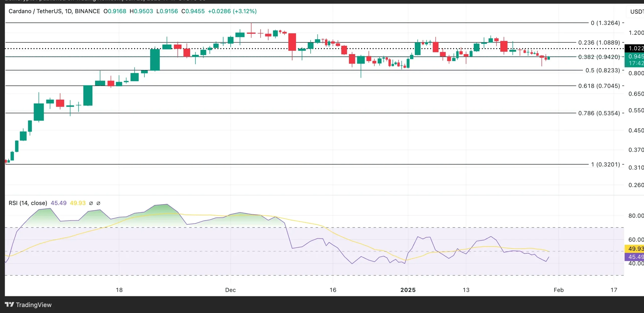Click the Fibonacci label 0.236 (1.0889)
Viewport: 644px width, 313px height.
[599, 43]
